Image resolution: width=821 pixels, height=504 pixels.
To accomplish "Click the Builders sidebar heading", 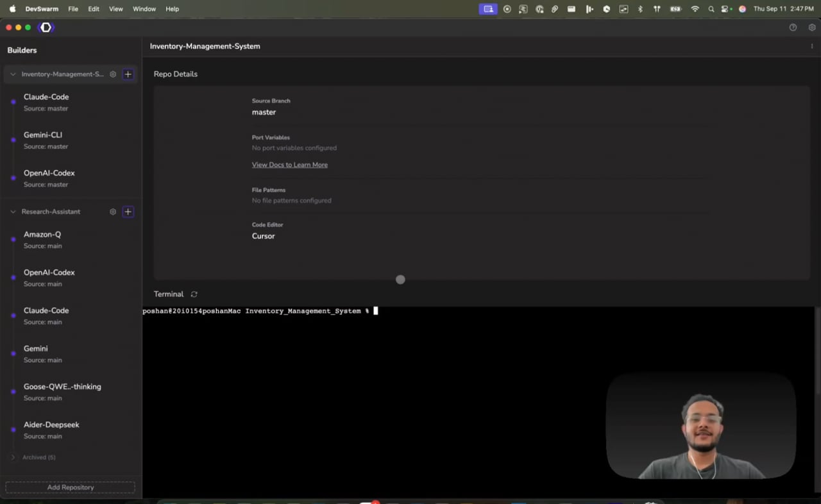I will pyautogui.click(x=22, y=50).
